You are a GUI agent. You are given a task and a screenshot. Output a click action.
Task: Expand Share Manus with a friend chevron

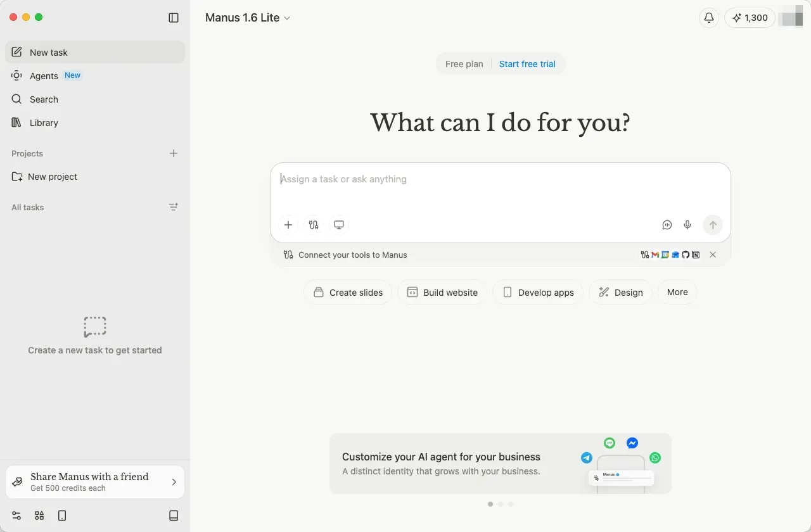(x=174, y=482)
